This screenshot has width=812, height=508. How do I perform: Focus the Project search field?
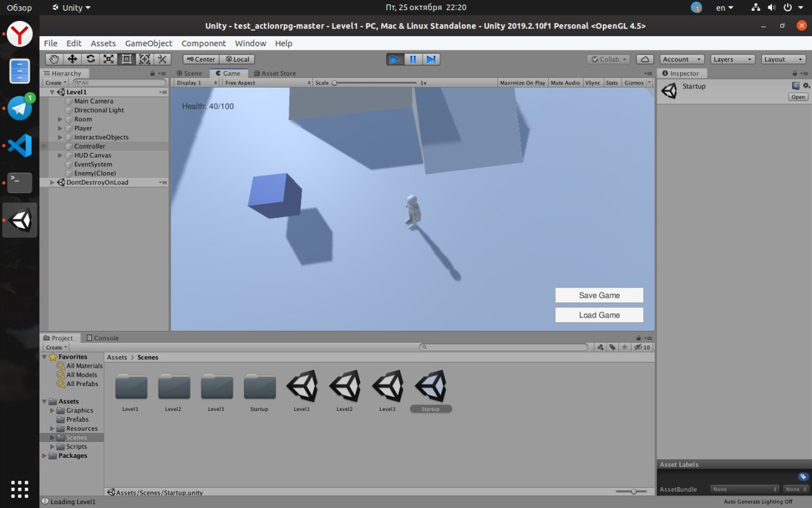[504, 347]
